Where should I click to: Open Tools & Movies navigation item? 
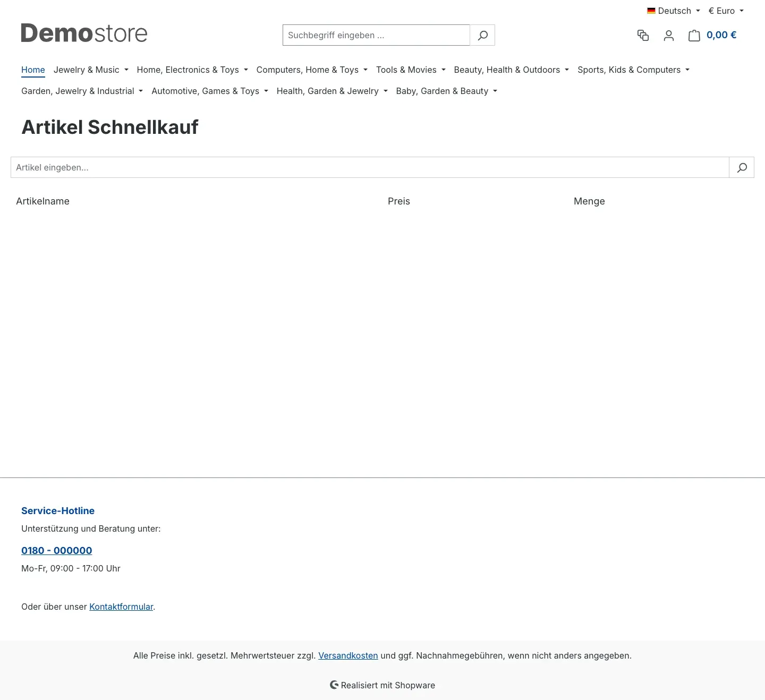(x=411, y=70)
